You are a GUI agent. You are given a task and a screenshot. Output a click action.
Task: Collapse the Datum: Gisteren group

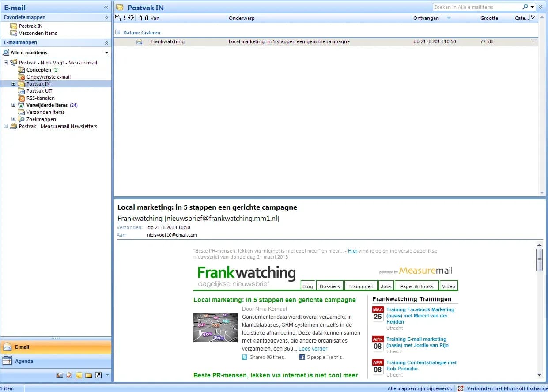[118, 32]
